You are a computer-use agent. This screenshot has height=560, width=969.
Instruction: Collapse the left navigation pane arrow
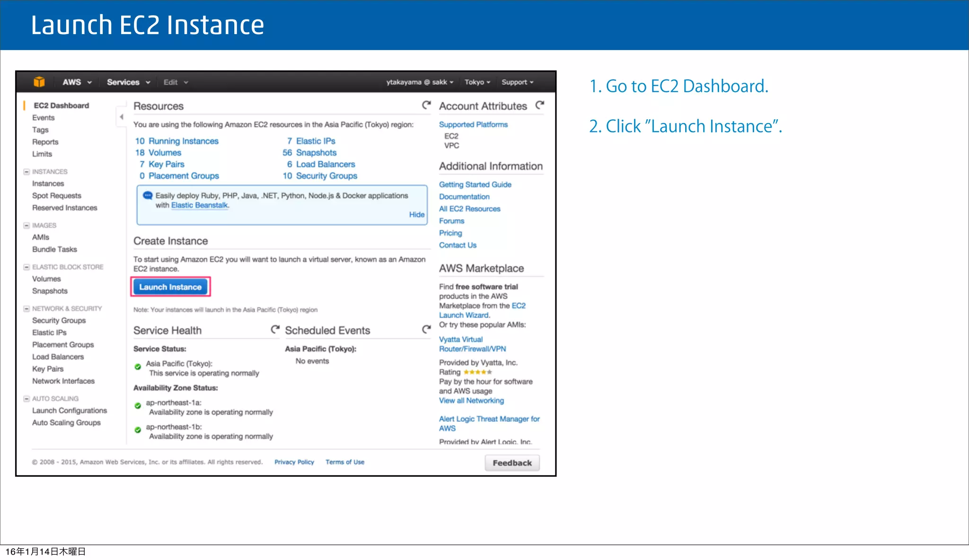tap(122, 117)
